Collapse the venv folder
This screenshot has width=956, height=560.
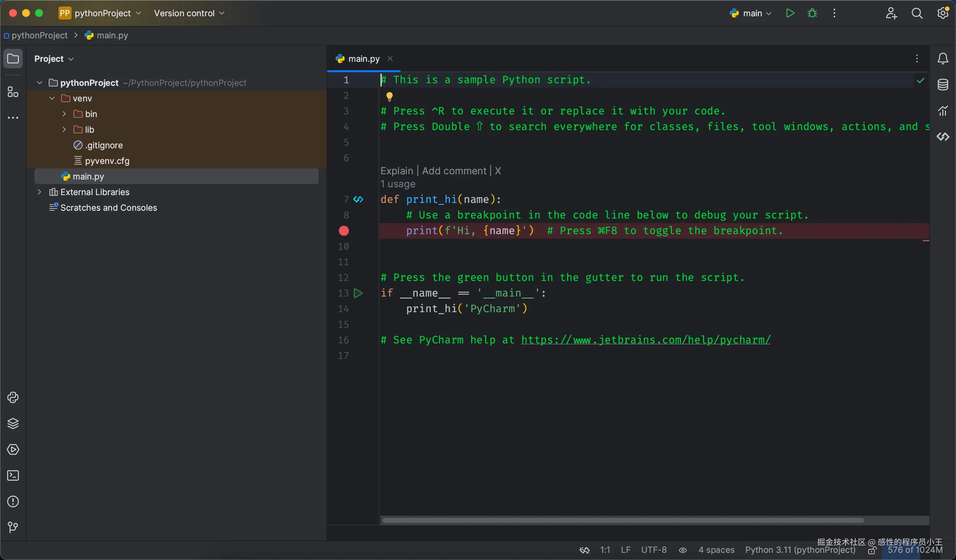(52, 98)
